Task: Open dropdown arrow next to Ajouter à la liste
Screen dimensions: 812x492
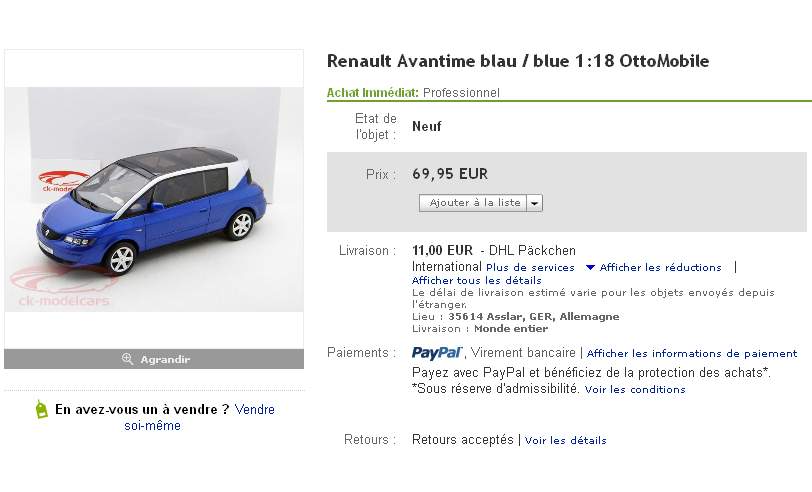Action: [x=535, y=203]
